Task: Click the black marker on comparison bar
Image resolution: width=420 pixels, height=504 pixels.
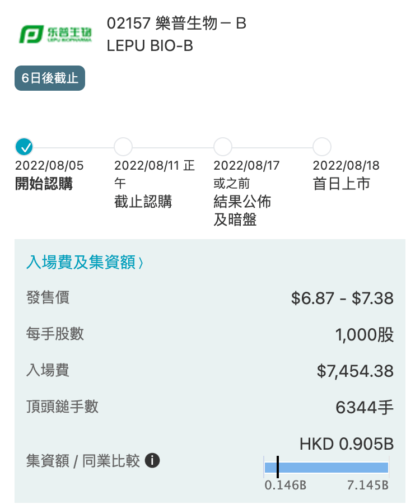Action: click(x=278, y=467)
